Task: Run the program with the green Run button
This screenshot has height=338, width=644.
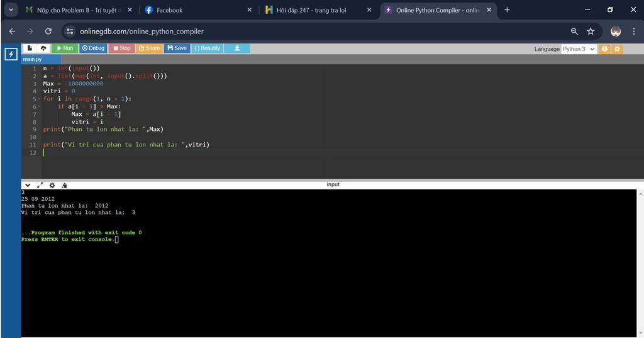Action: 65,48
